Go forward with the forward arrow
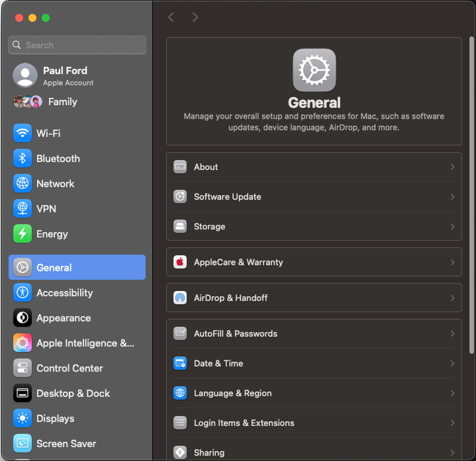 [x=195, y=17]
